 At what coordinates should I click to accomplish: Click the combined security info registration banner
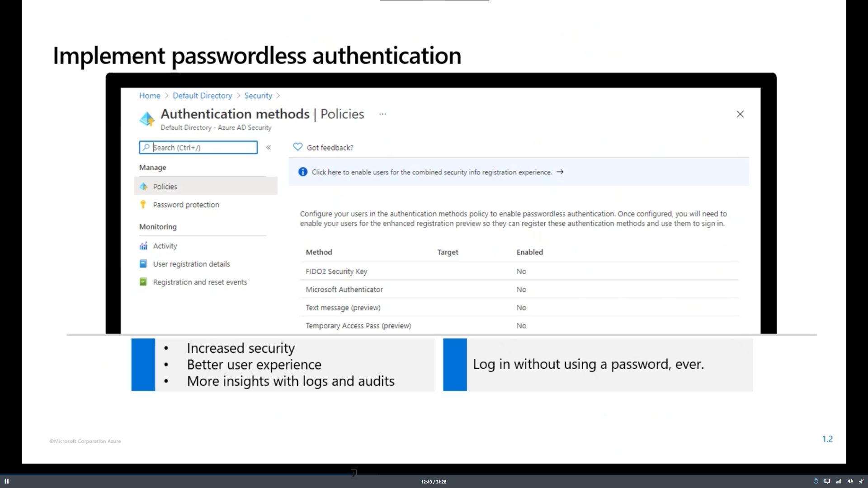click(x=519, y=172)
